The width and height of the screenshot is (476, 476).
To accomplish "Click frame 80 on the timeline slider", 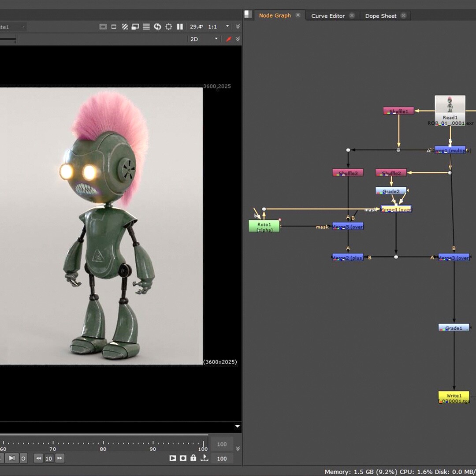I will click(x=104, y=443).
